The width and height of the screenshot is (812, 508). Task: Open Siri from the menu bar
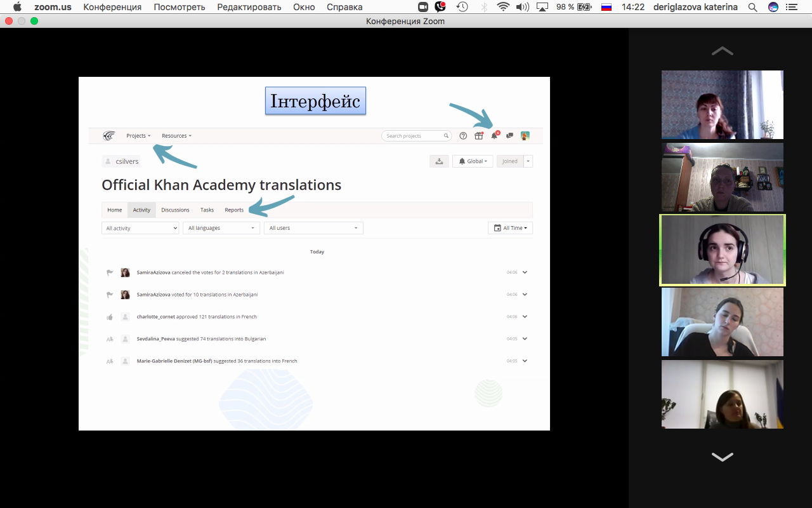773,7
